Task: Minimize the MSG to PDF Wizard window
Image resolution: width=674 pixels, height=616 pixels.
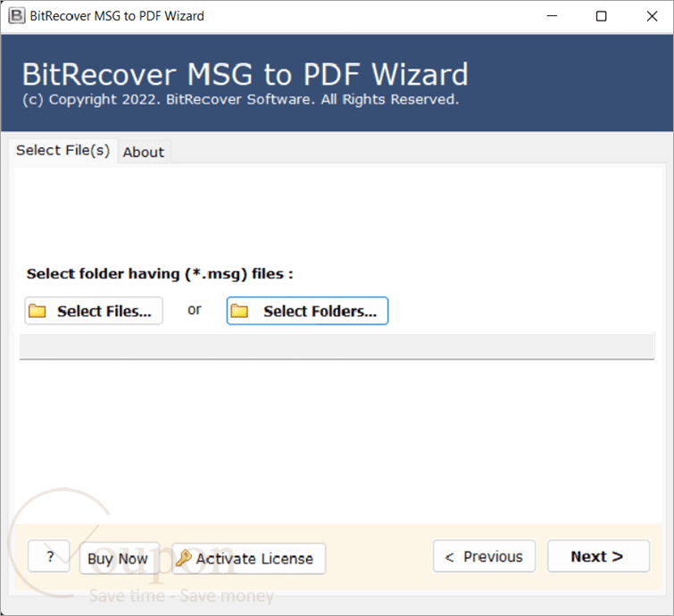Action: [x=552, y=16]
